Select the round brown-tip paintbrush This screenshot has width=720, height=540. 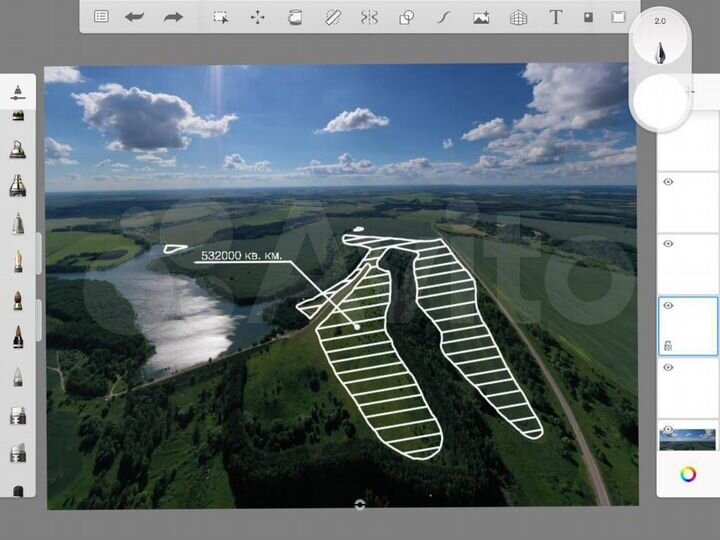pos(18,300)
